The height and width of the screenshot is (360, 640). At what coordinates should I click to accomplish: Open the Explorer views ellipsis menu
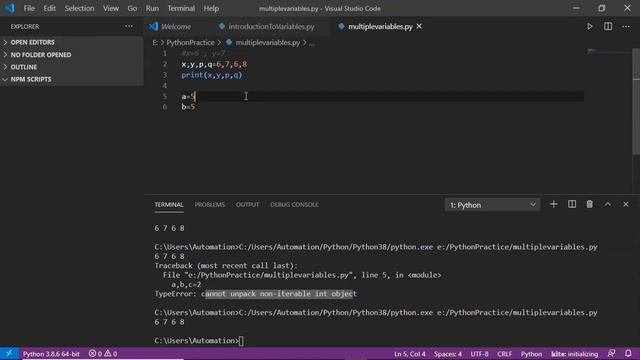tap(129, 27)
